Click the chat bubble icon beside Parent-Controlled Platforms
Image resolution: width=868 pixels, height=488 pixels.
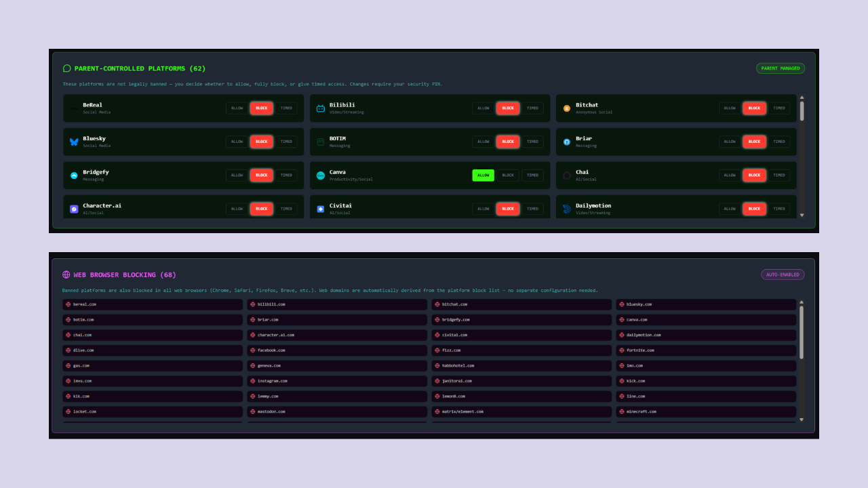(x=67, y=68)
